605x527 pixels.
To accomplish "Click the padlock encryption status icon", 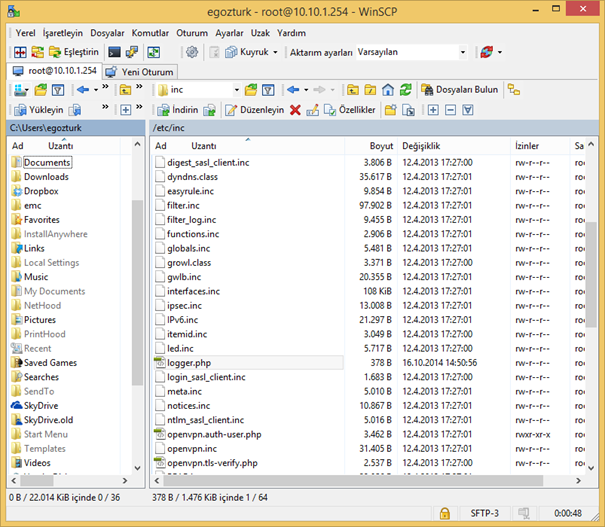I will tap(444, 513).
